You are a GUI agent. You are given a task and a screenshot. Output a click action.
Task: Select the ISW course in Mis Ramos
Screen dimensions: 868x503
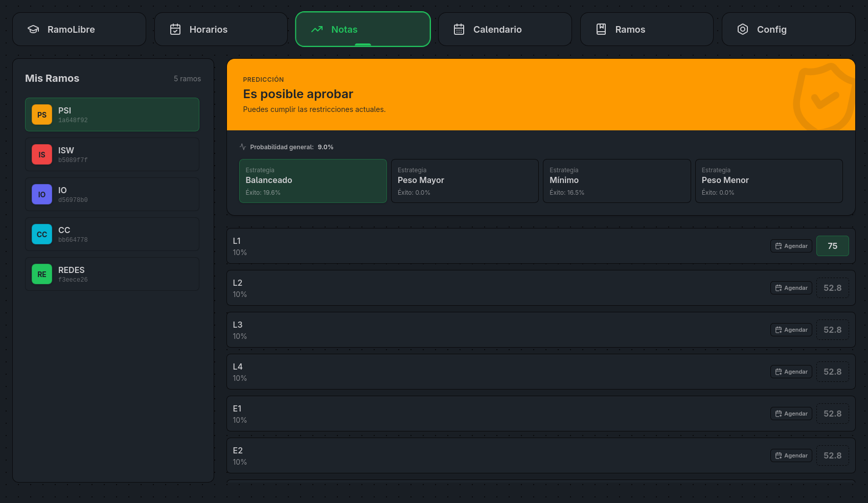(x=112, y=154)
